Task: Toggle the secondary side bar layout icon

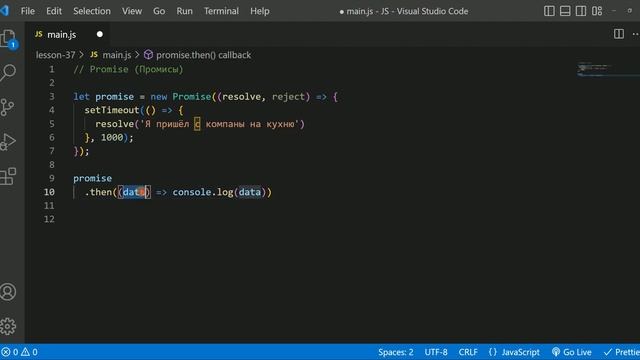Action: click(x=581, y=11)
